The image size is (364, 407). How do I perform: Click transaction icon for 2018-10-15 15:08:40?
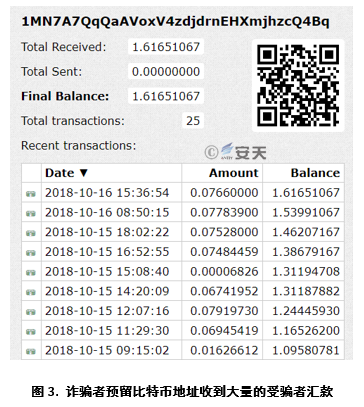click(31, 272)
